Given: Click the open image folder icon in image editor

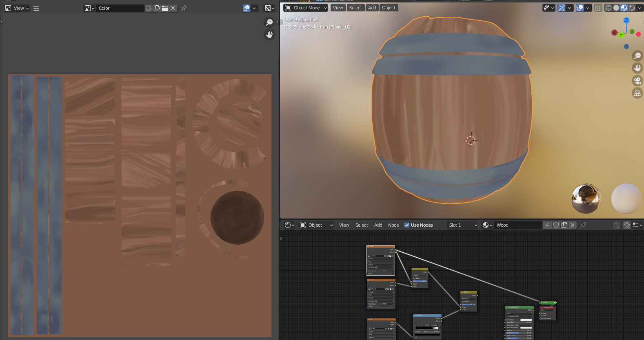Looking at the screenshot, I should coord(165,8).
